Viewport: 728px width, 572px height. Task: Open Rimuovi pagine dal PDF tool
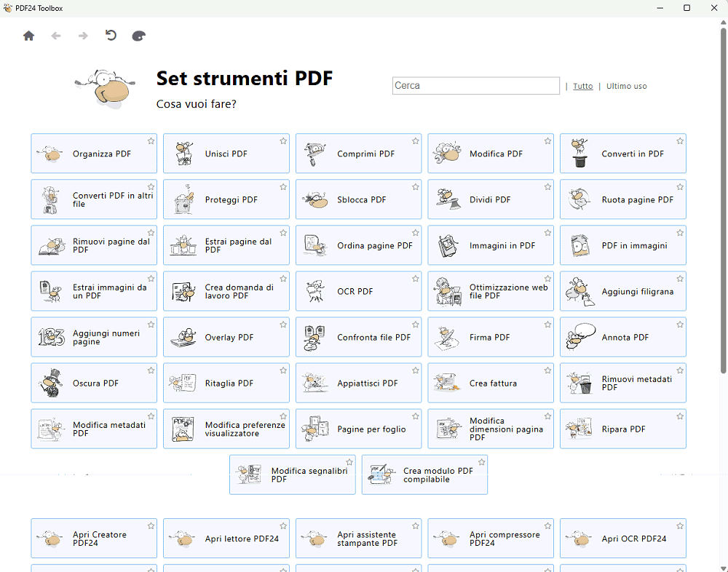click(x=94, y=245)
